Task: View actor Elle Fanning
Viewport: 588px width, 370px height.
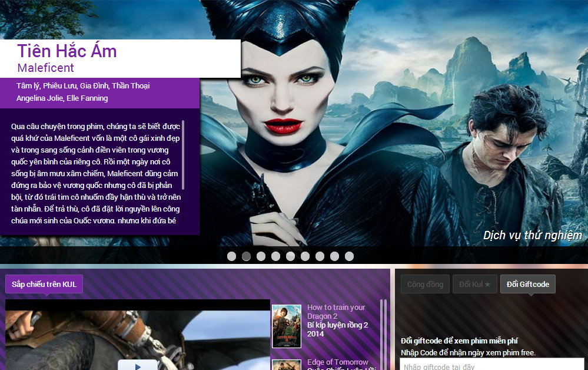Action: pyautogui.click(x=87, y=98)
